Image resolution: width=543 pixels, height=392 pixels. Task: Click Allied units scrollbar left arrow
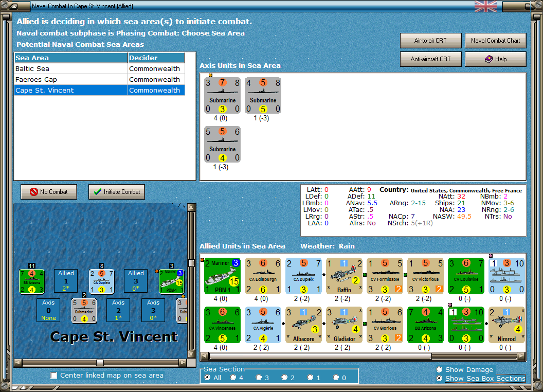point(205,356)
